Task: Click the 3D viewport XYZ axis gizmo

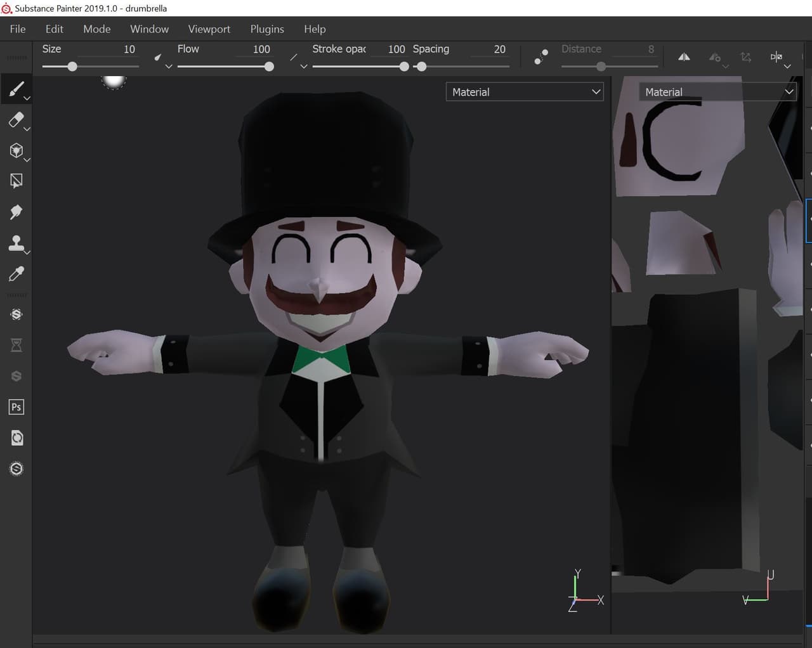Action: 585,591
